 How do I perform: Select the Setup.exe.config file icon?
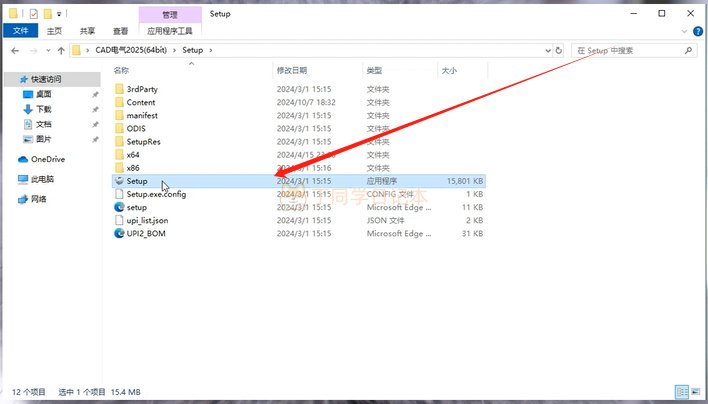coord(119,194)
